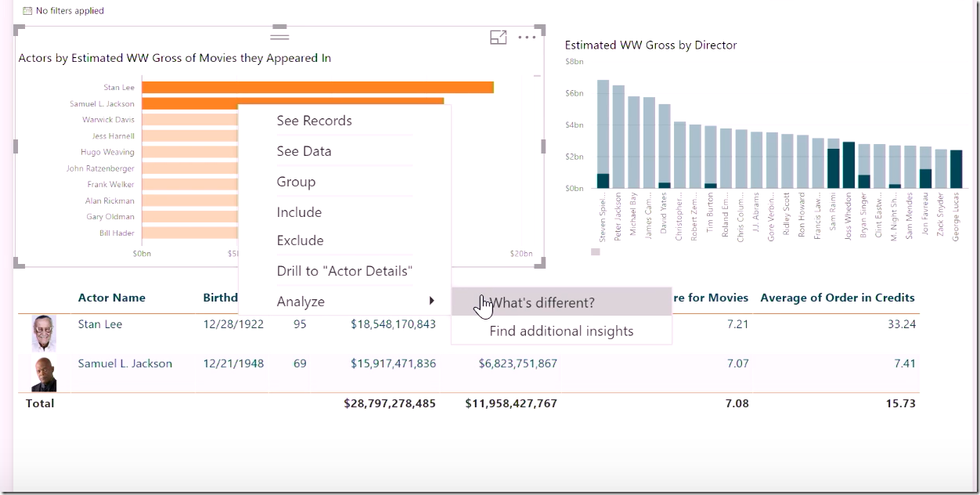Click the legend color swatch under director chart

coord(596,252)
